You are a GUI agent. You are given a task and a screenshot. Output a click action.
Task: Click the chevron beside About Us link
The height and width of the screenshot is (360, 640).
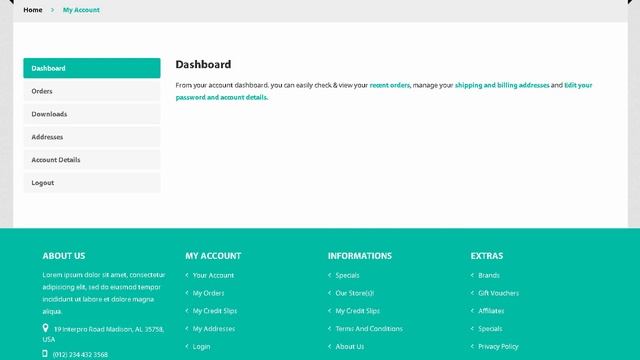coord(330,347)
